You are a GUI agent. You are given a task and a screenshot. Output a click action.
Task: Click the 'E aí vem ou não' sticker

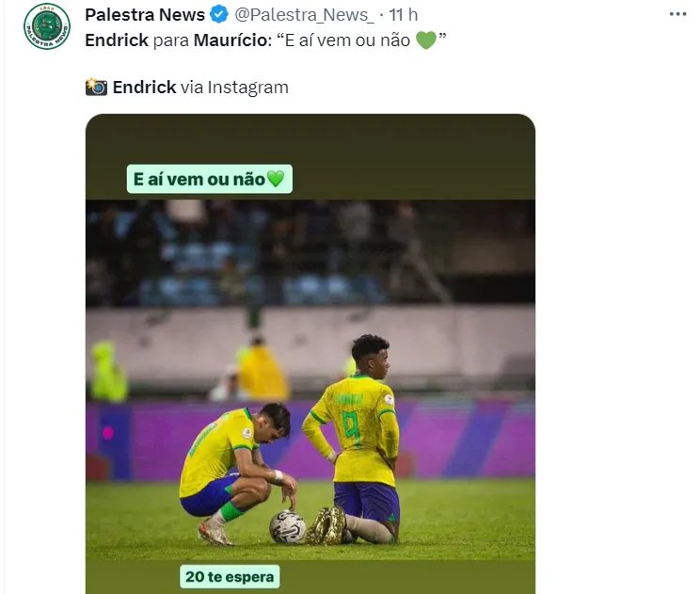pyautogui.click(x=210, y=179)
